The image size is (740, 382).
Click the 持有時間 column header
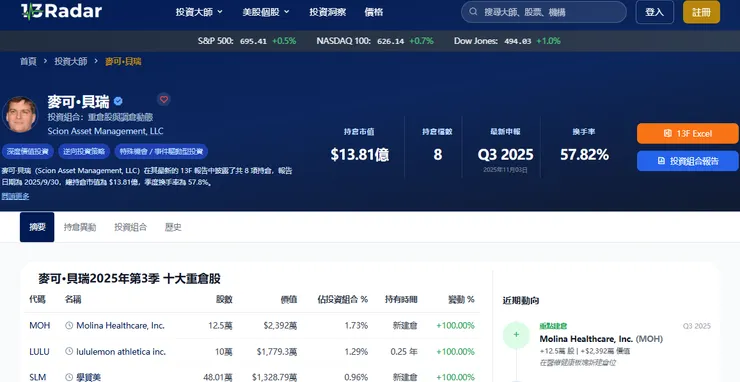tap(401, 299)
